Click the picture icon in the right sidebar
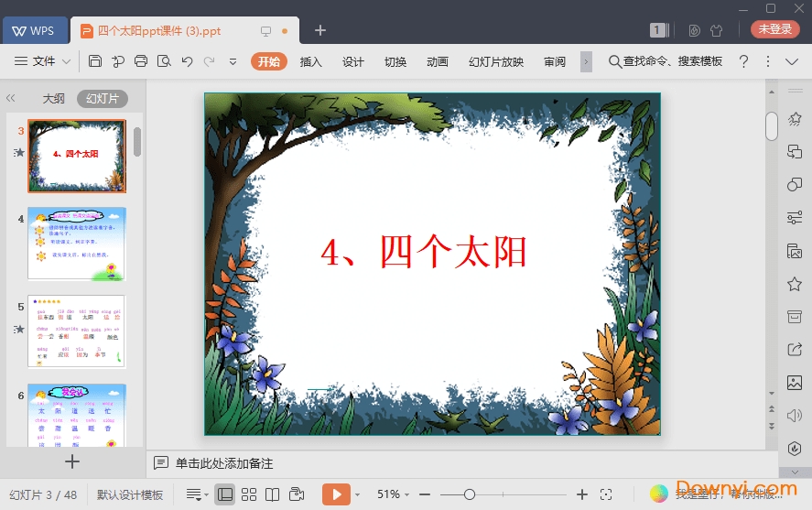Screen dimensions: 812x510 (795, 383)
